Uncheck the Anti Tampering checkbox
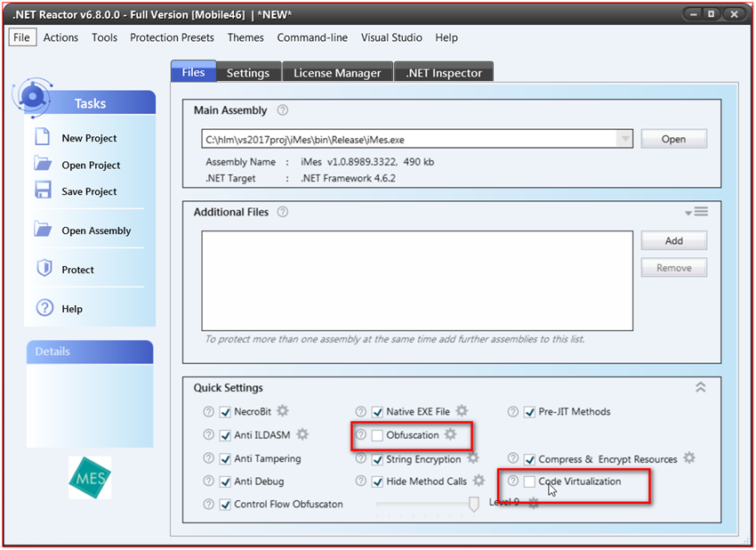The image size is (756, 550). point(225,459)
